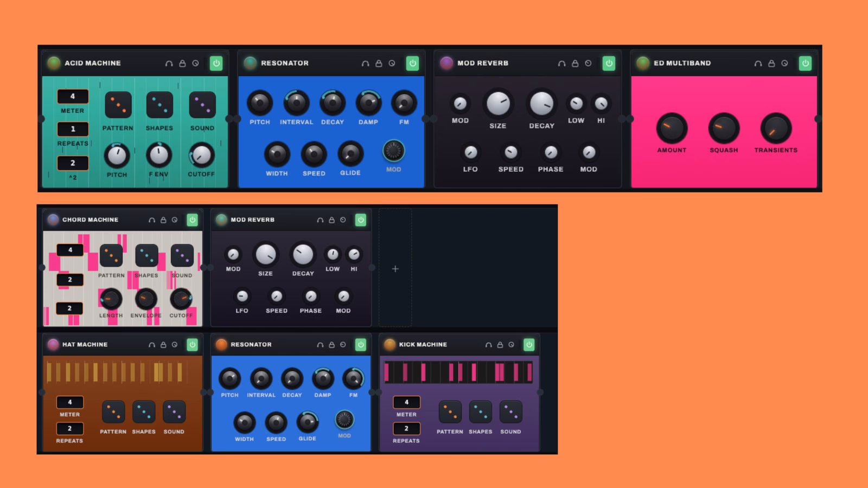Roll the Sound dice in Chord Machine
This screenshot has height=488, width=868.
pos(182,255)
